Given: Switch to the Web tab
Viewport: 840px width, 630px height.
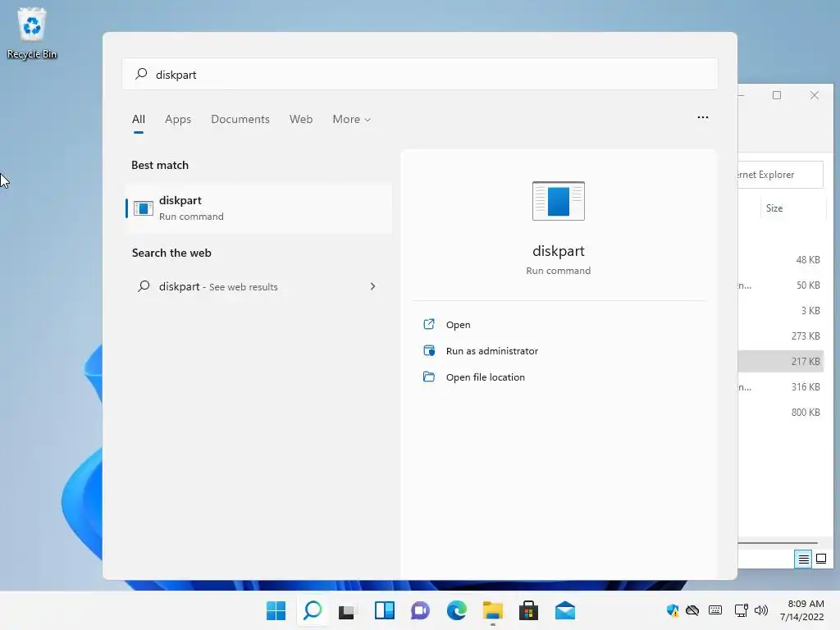Looking at the screenshot, I should click(301, 119).
